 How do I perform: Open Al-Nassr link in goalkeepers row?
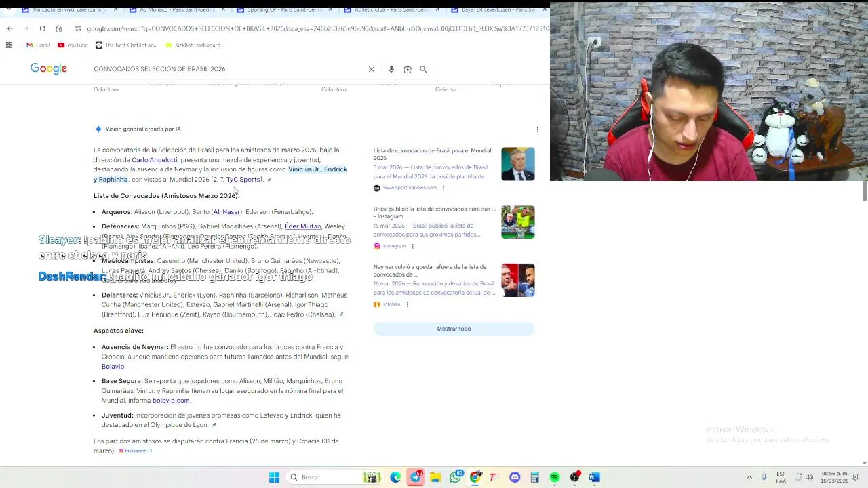226,212
